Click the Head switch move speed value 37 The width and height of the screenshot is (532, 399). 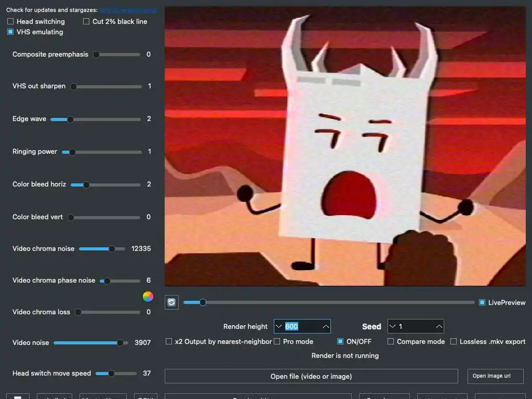[147, 373]
